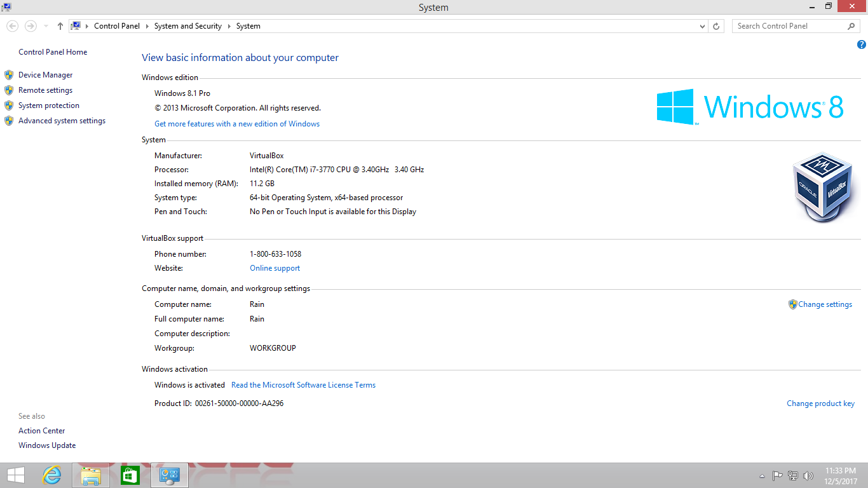Click shield icon beside Remote settings
Screen dimensions: 868x488
coord(9,90)
